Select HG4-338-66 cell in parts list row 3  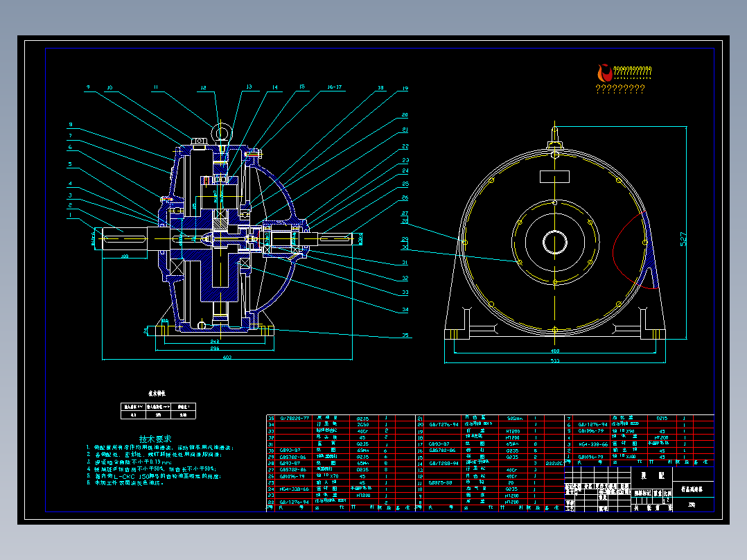point(593,444)
